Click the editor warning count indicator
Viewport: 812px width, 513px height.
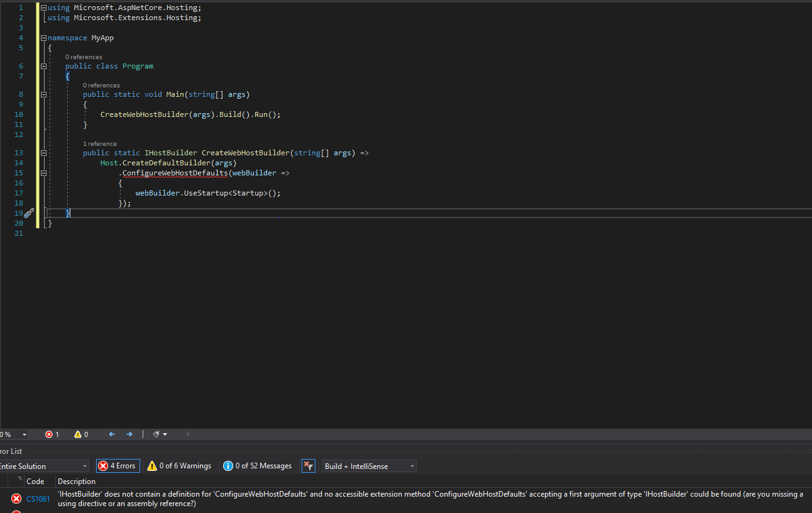[81, 434]
